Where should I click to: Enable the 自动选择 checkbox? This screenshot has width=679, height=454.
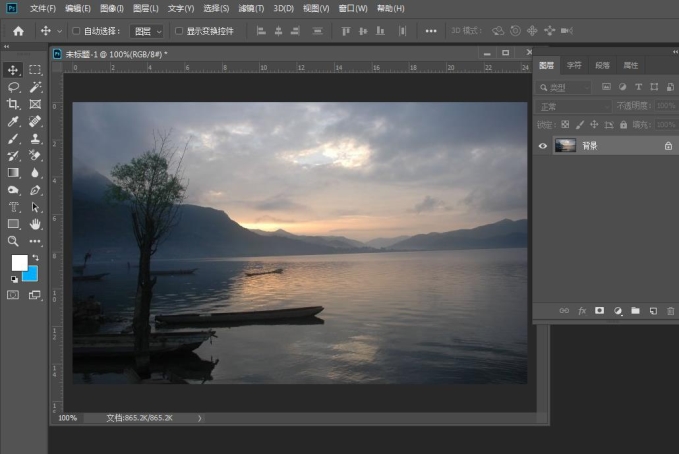tap(76, 31)
